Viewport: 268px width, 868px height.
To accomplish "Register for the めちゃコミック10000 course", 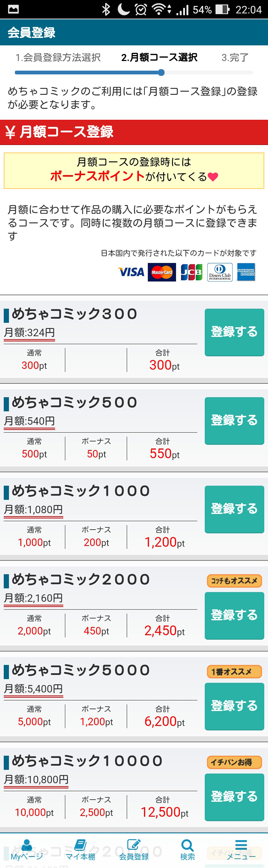I will coord(234,797).
